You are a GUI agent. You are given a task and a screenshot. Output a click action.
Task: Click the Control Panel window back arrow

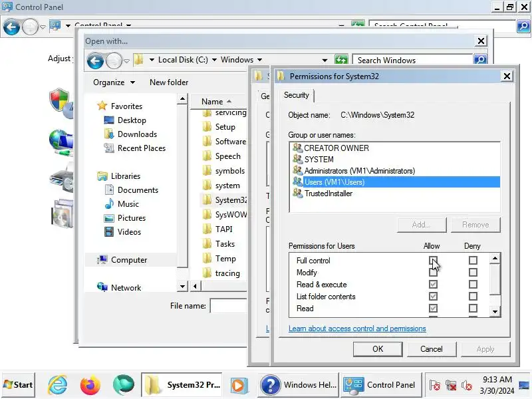click(x=11, y=27)
